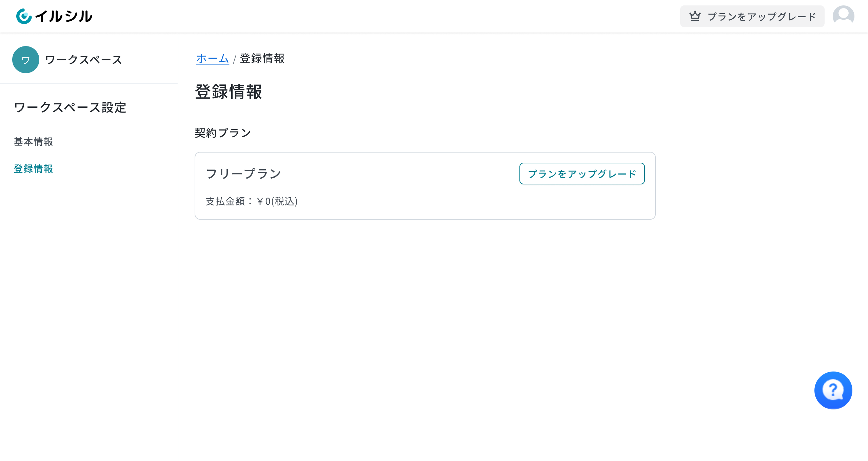Click the large 登録情報 page title
This screenshot has height=461, width=868.
click(229, 92)
